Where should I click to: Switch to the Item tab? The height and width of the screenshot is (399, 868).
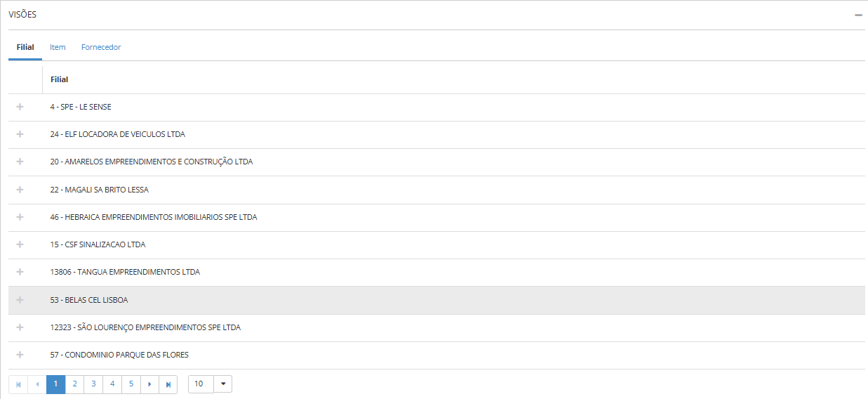pyautogui.click(x=58, y=47)
